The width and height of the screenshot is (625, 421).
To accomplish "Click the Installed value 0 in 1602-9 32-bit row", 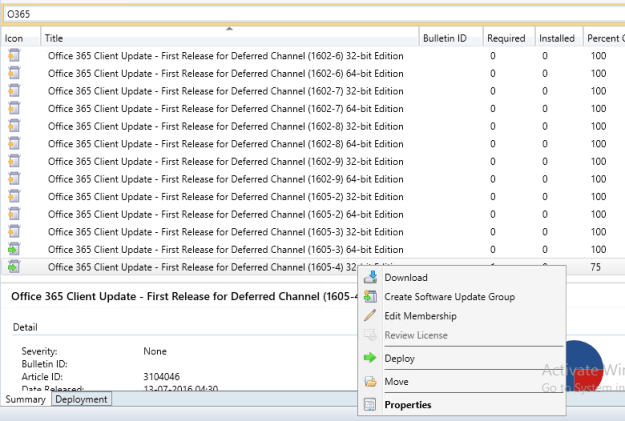I will coord(544,161).
